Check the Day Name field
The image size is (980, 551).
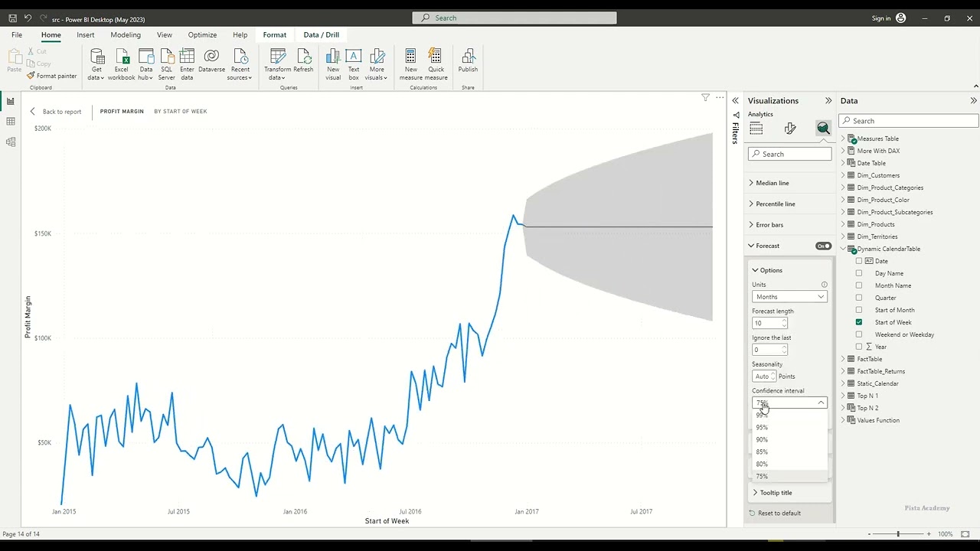[x=859, y=273]
